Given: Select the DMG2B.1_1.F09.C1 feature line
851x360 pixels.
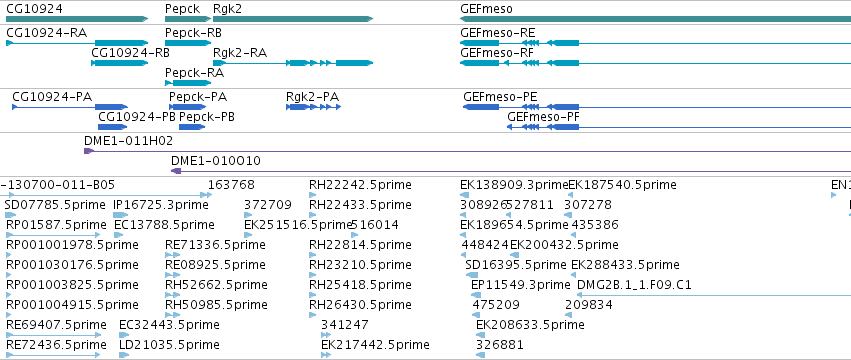Looking at the screenshot, I should click(708, 295).
